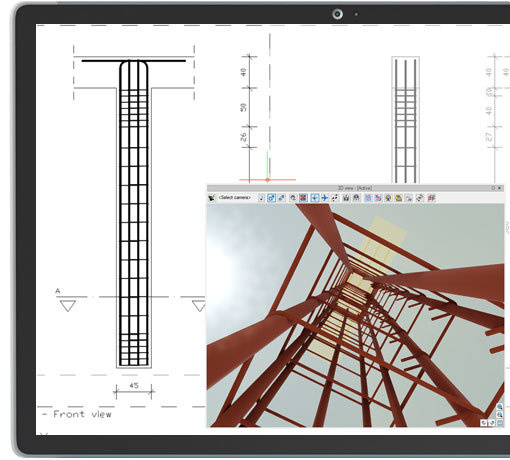Click the yellow folder image icon in toolbar
Viewport: 510px width, 460px height.
[x=398, y=198]
